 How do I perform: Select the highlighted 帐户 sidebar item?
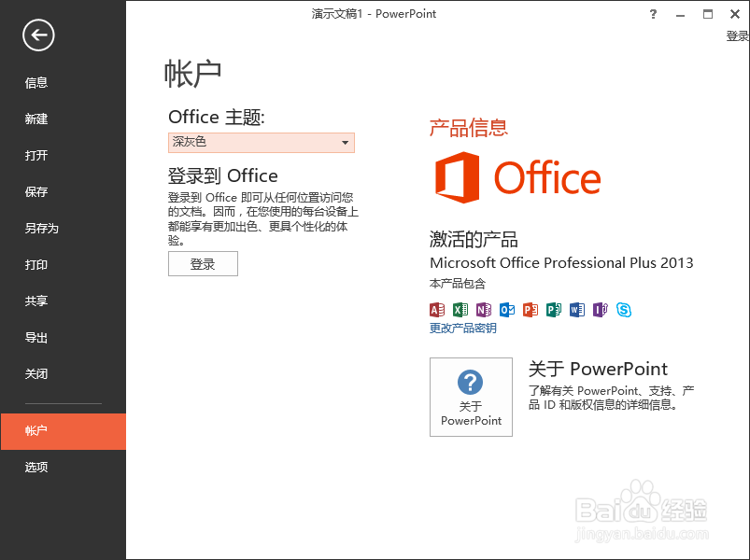pyautogui.click(x=64, y=431)
